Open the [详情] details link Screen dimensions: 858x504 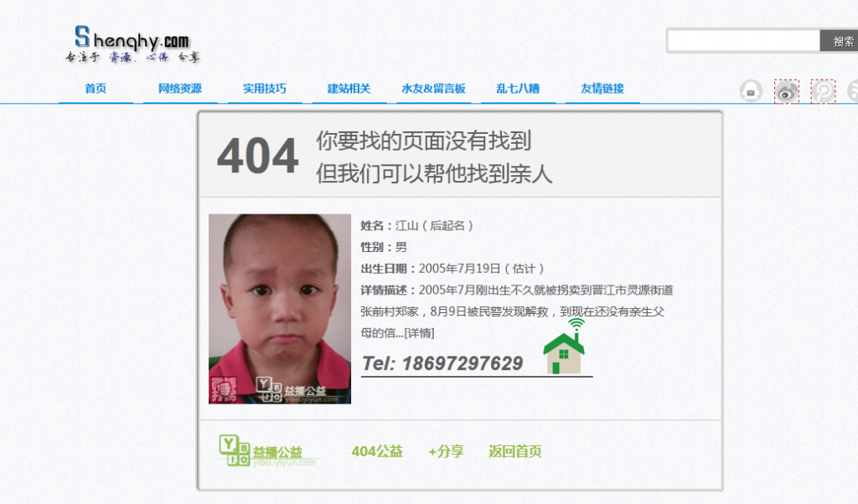pyautogui.click(x=419, y=333)
